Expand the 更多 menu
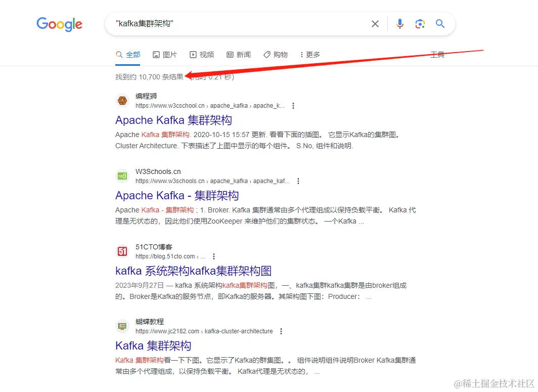538x392 pixels. click(310, 55)
